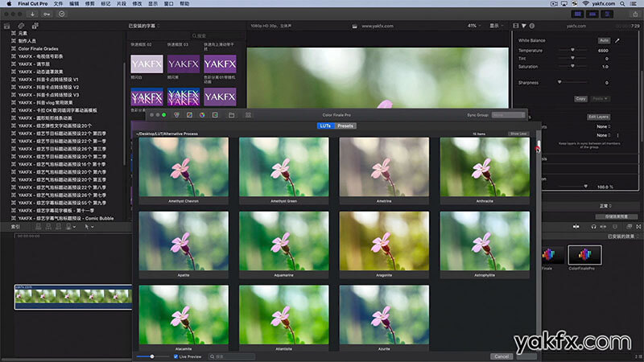The image size is (644, 362).
Task: Select color wheels icon in Color Finale Pro
Action: (176, 115)
